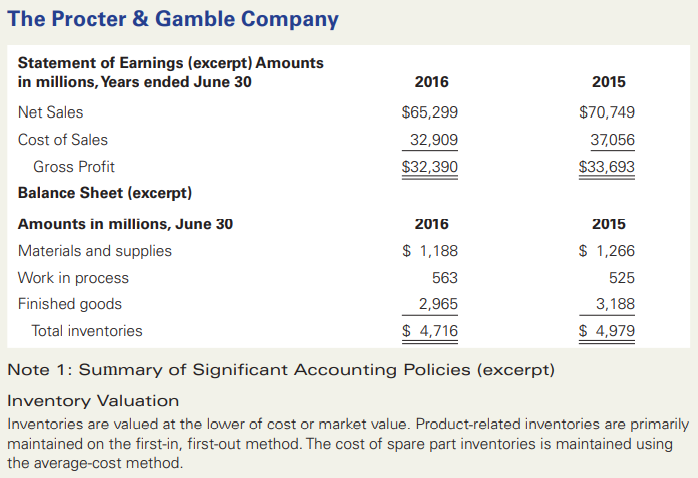The image size is (698, 478).
Task: Select 2016 Materials and supplies $1,188
Action: tap(430, 251)
